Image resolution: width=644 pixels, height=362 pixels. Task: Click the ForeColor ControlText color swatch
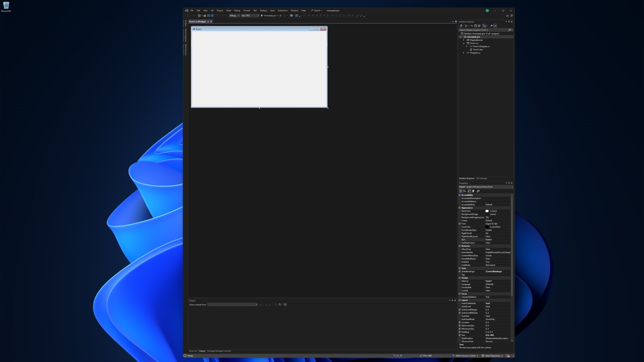487,227
